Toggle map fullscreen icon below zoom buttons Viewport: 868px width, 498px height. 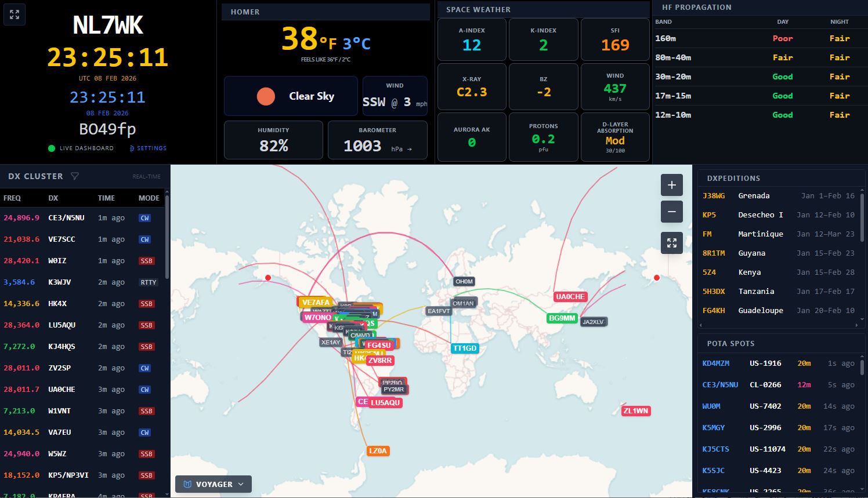pyautogui.click(x=671, y=243)
